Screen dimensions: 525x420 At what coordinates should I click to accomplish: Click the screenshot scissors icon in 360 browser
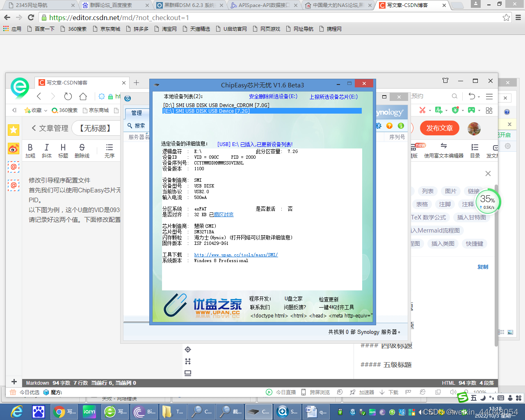[422, 110]
